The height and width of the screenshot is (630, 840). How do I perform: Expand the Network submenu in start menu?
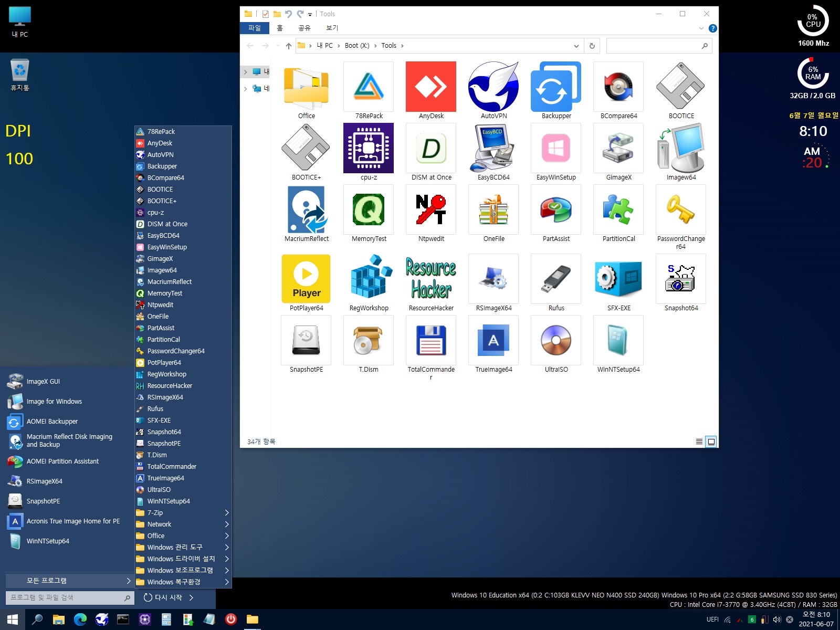point(183,524)
